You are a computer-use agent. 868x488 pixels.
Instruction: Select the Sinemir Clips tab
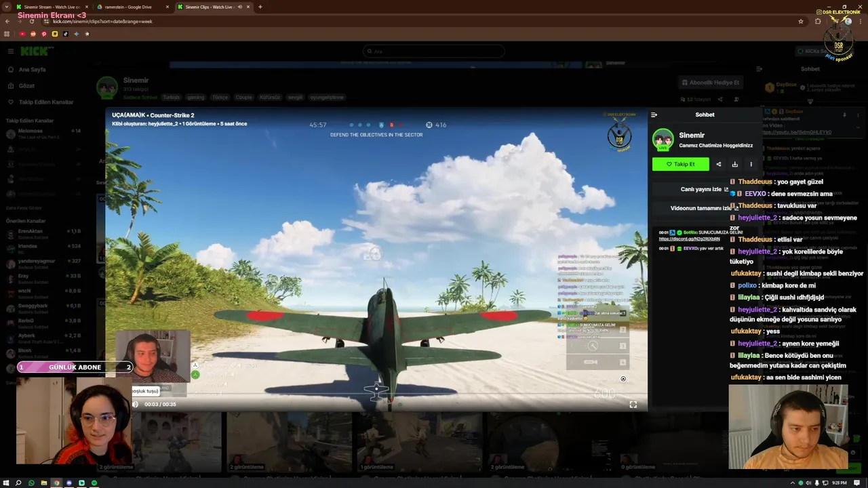[214, 7]
